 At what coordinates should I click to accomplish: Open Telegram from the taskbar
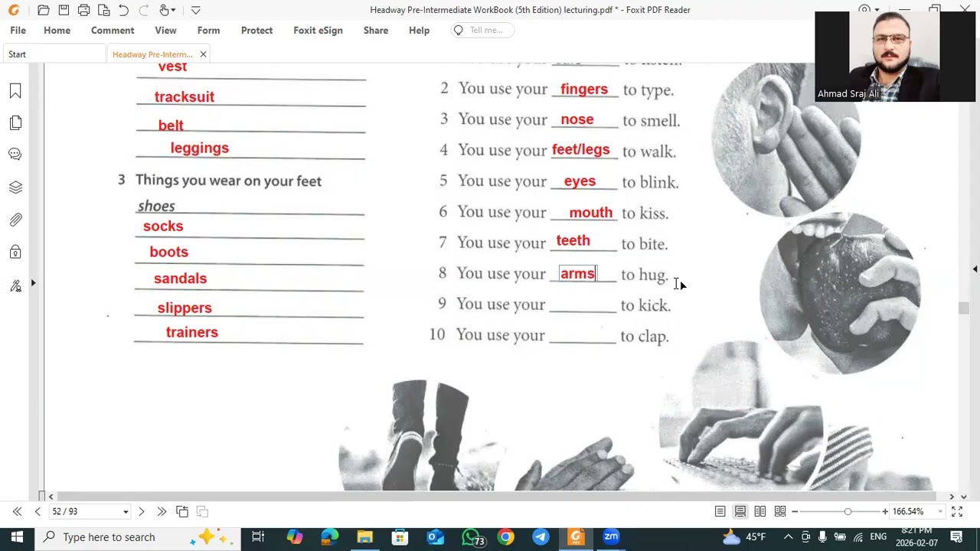tap(541, 537)
